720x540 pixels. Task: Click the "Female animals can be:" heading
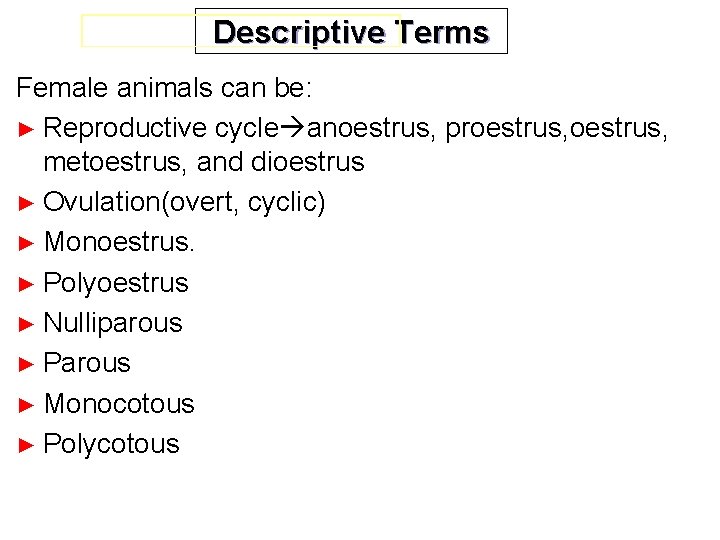coord(165,88)
